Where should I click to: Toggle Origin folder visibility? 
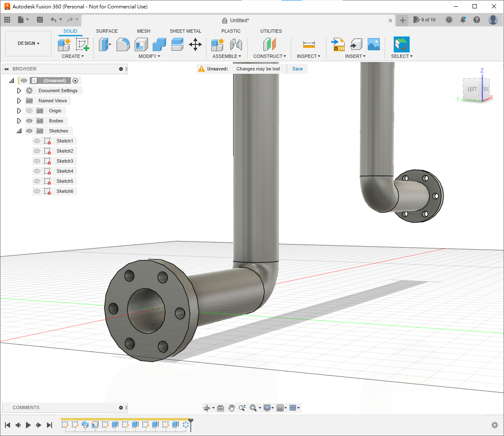[29, 111]
